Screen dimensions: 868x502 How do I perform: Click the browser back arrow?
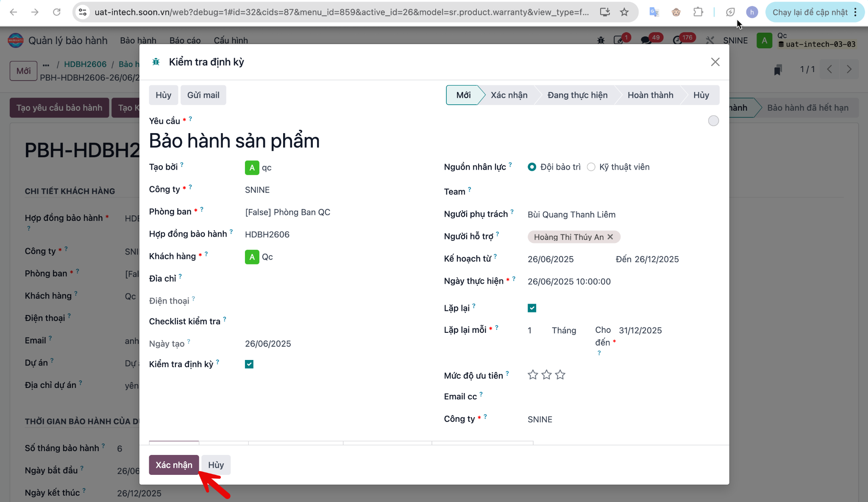(x=14, y=12)
